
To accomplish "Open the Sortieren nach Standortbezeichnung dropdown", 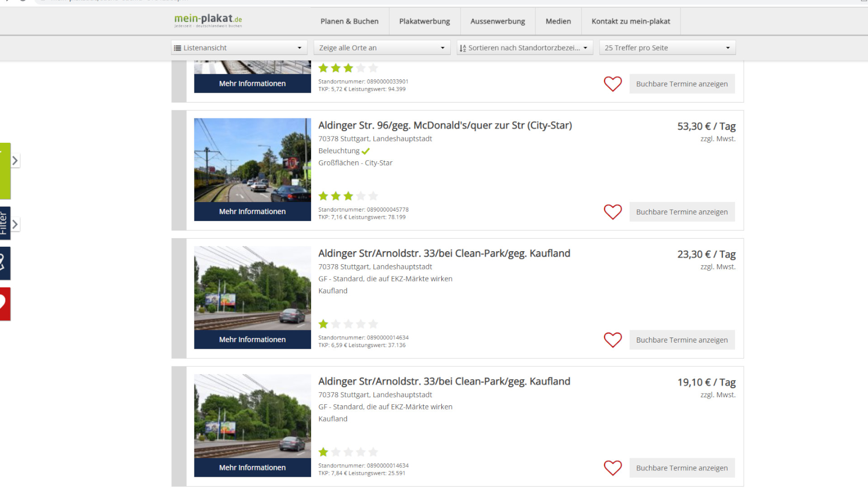I will 525,47.
